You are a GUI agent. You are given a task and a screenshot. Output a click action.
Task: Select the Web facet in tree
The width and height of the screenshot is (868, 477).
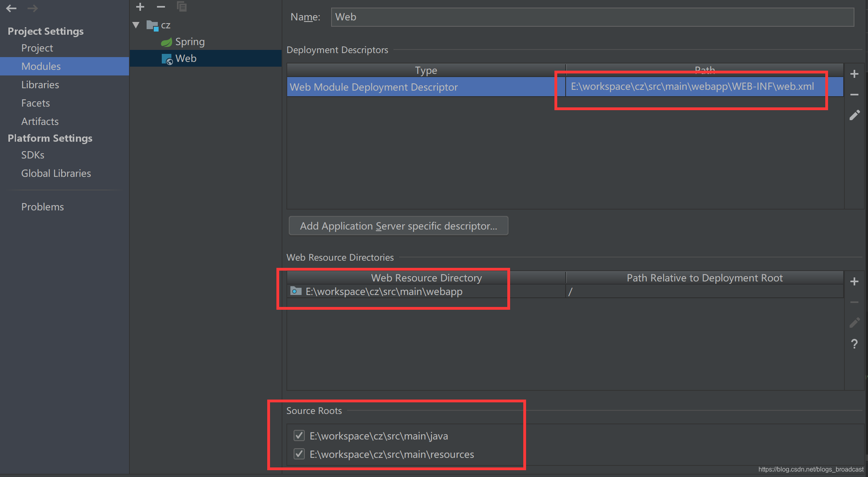186,58
